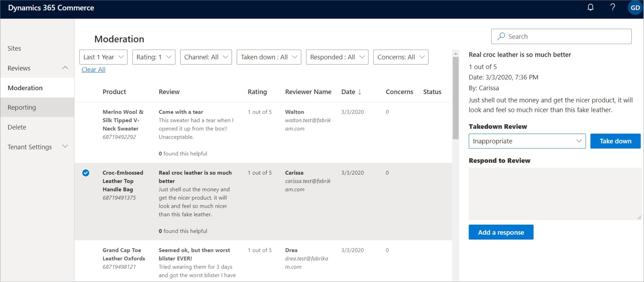Screen dimensions: 644x282
Task: Sort by the Product column header
Action: click(x=114, y=92)
